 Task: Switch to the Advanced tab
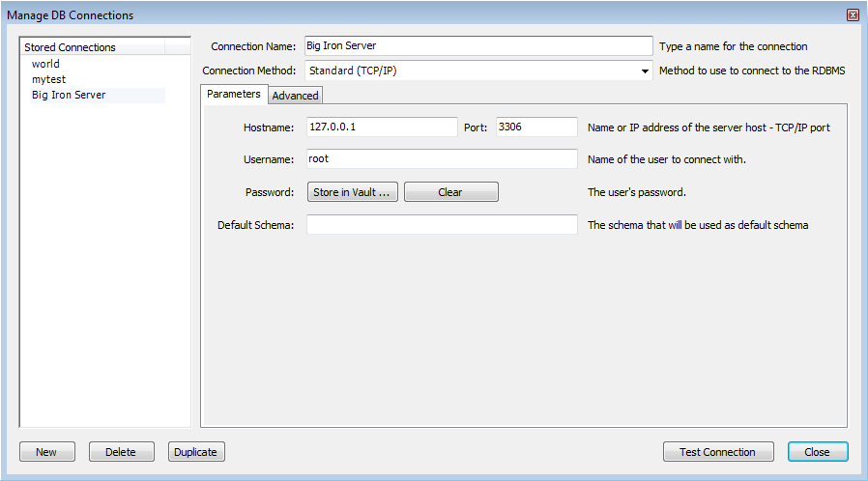click(x=295, y=96)
